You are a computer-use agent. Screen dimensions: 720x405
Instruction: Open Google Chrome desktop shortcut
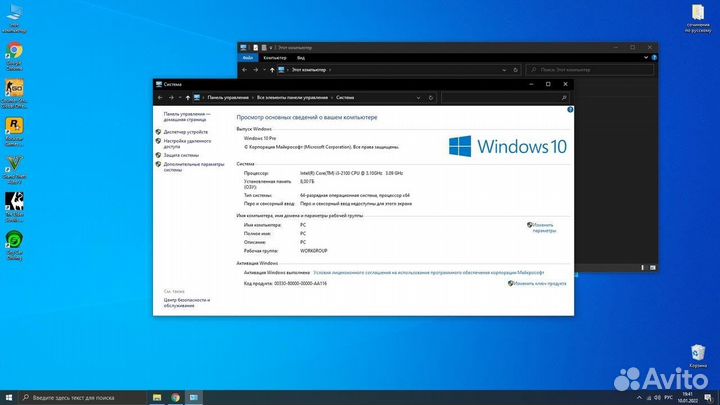(x=15, y=52)
